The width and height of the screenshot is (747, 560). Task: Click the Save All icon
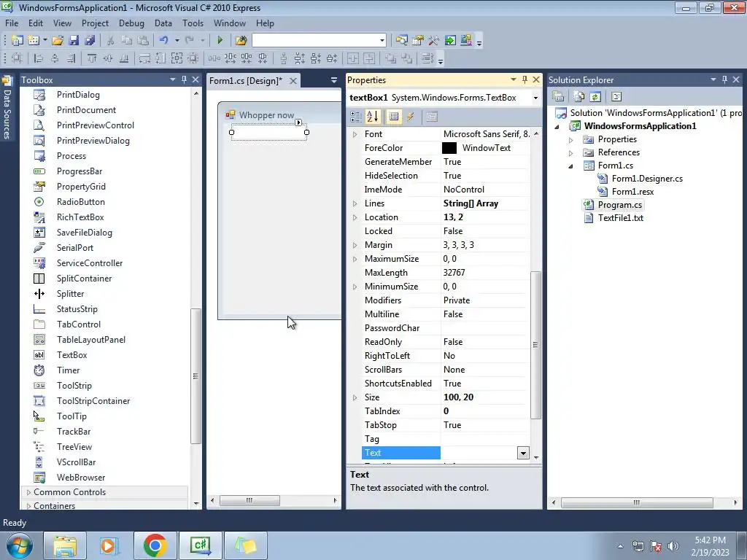click(x=90, y=41)
